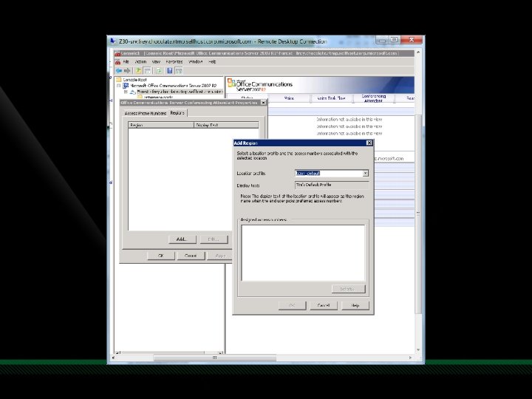532x399 pixels.
Task: Click Help in the Add Region dialog
Action: pos(355,305)
